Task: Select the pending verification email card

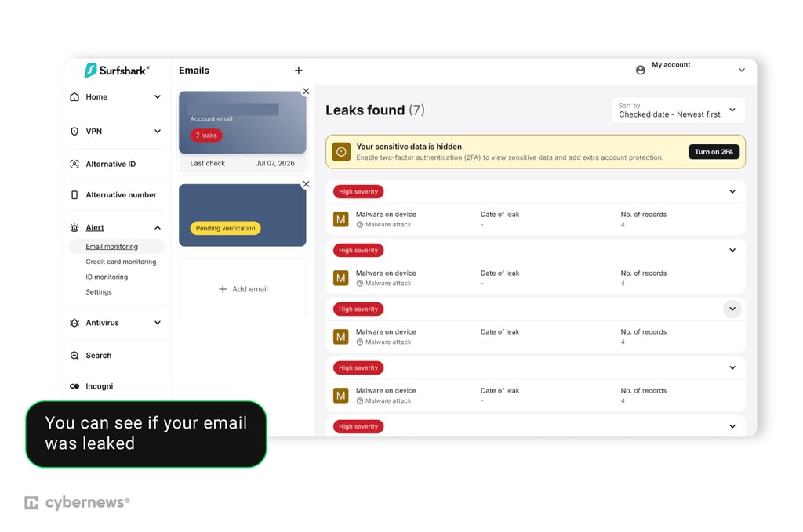Action: click(243, 215)
